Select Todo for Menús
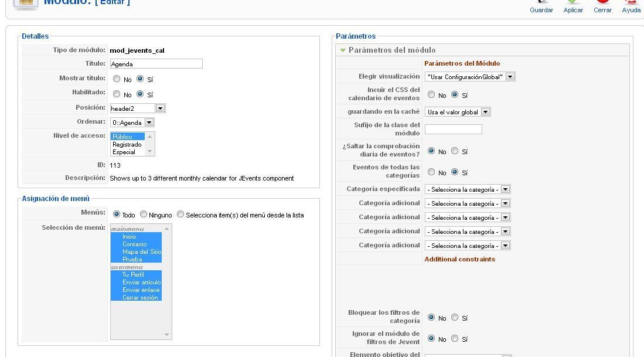644x357 pixels. 117,214
